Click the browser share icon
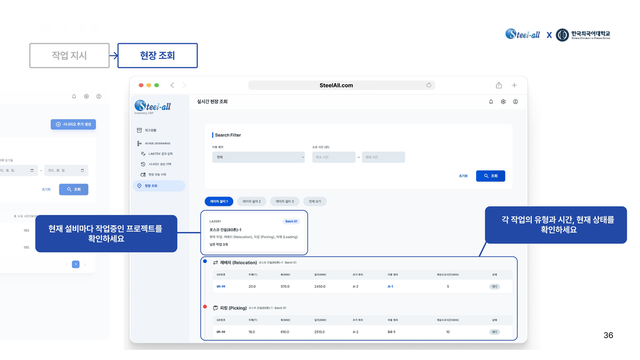The image size is (640, 360). [x=499, y=85]
